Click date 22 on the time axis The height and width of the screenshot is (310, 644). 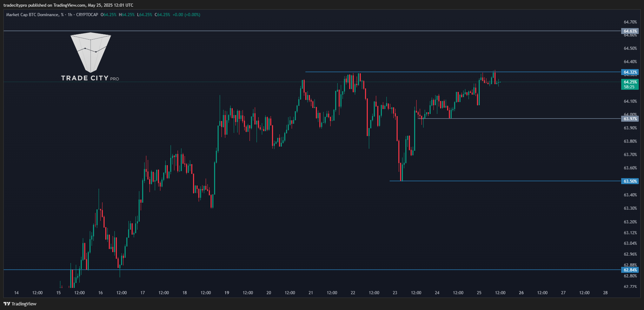pos(353,292)
